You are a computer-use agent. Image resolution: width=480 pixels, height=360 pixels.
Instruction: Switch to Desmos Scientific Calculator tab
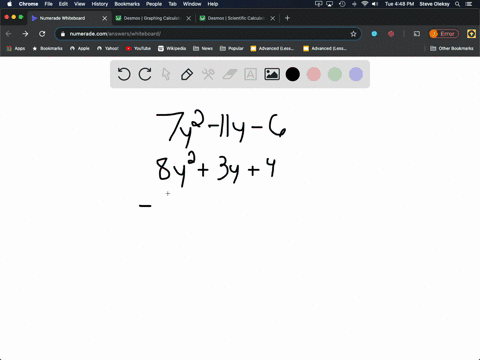tap(236, 18)
